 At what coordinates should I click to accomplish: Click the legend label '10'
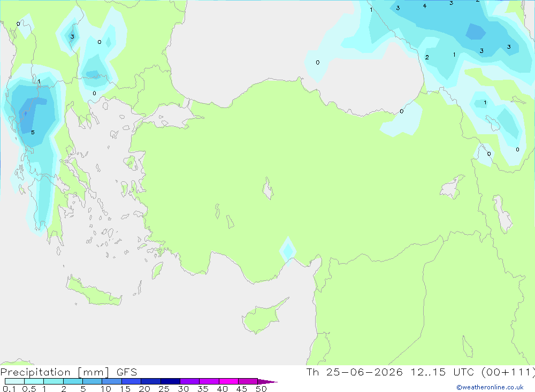[106, 389]
